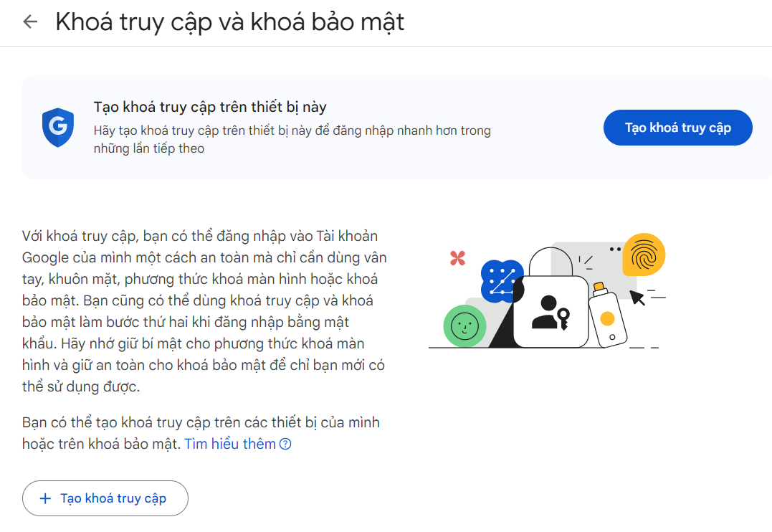Click the yellow fingerprint illustration icon
Screen dimensions: 772x532
pos(643,255)
